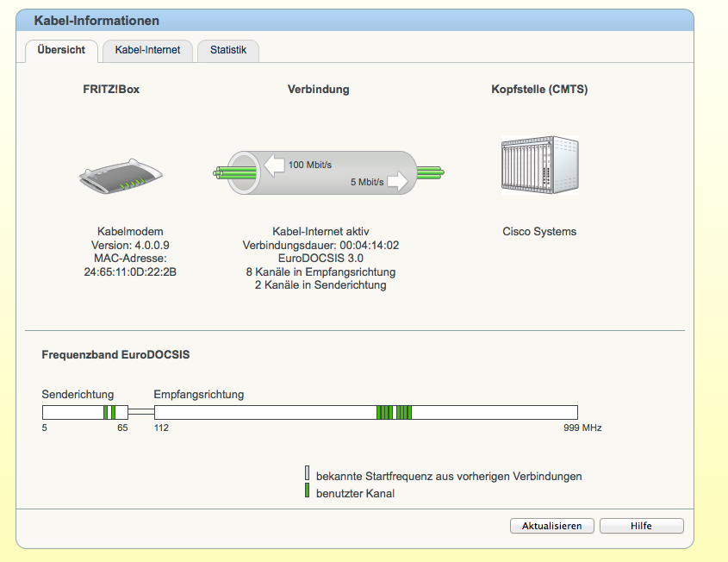Image resolution: width=728 pixels, height=562 pixels.
Task: Click the Cisco Systems label
Action: [539, 231]
